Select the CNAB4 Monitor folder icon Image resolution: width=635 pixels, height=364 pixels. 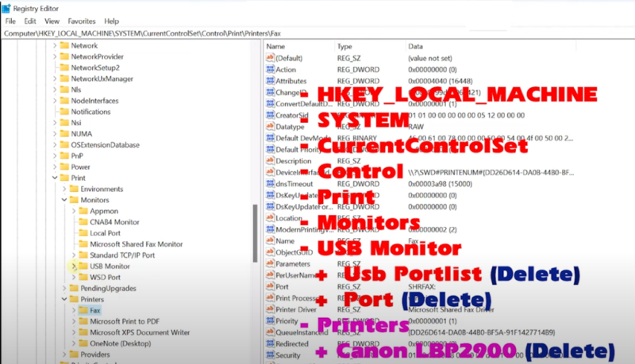click(83, 221)
